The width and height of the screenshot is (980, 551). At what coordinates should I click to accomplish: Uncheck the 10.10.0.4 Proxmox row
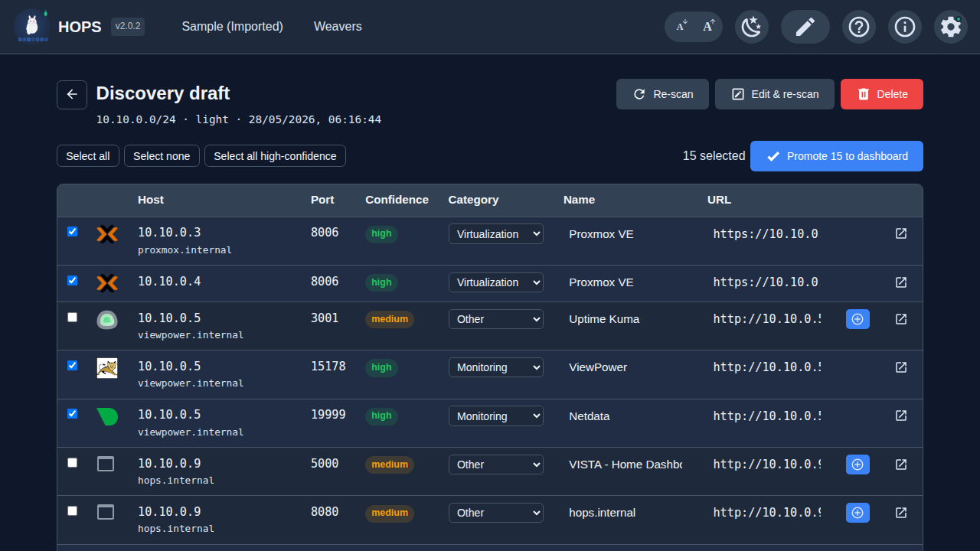[x=73, y=280]
